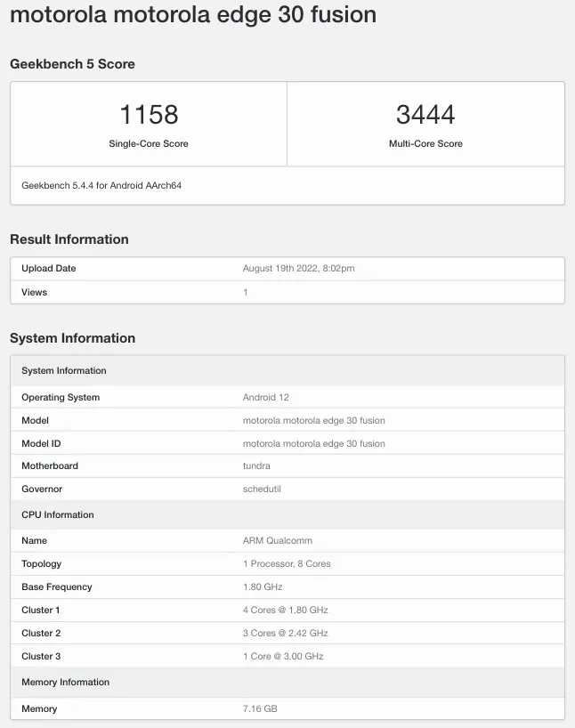Click the 'Cluster 1' row label
The height and width of the screenshot is (728, 575).
pos(41,611)
